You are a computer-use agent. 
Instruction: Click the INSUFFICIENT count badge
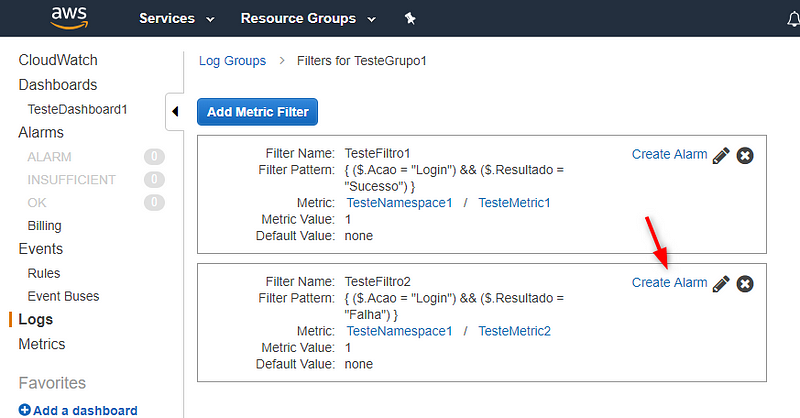[154, 179]
